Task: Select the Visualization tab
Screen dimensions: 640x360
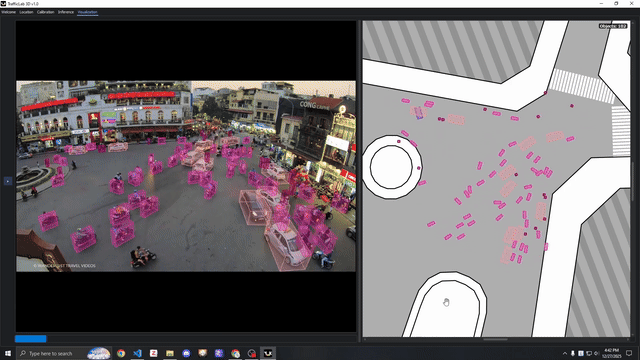Action: pos(87,12)
